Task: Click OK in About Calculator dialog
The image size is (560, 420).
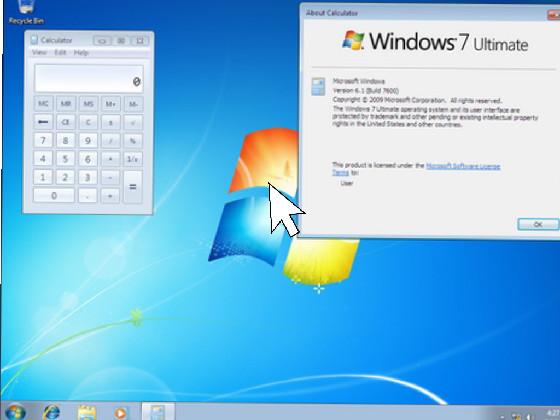Action: [538, 224]
